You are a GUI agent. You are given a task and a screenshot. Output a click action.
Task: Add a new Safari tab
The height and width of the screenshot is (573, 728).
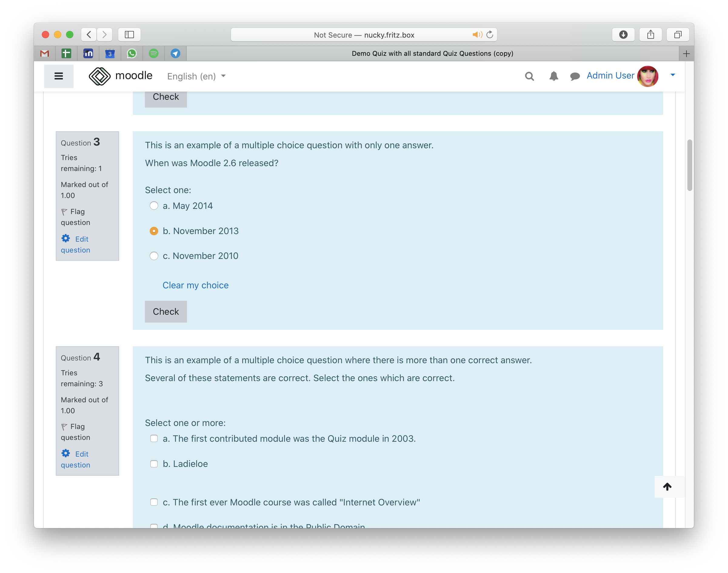[x=686, y=54]
